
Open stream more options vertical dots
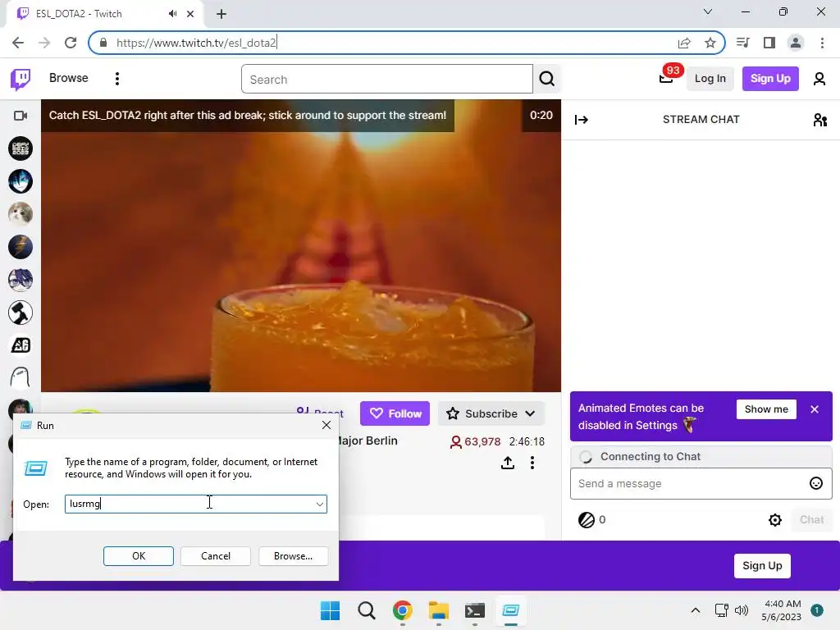532,463
